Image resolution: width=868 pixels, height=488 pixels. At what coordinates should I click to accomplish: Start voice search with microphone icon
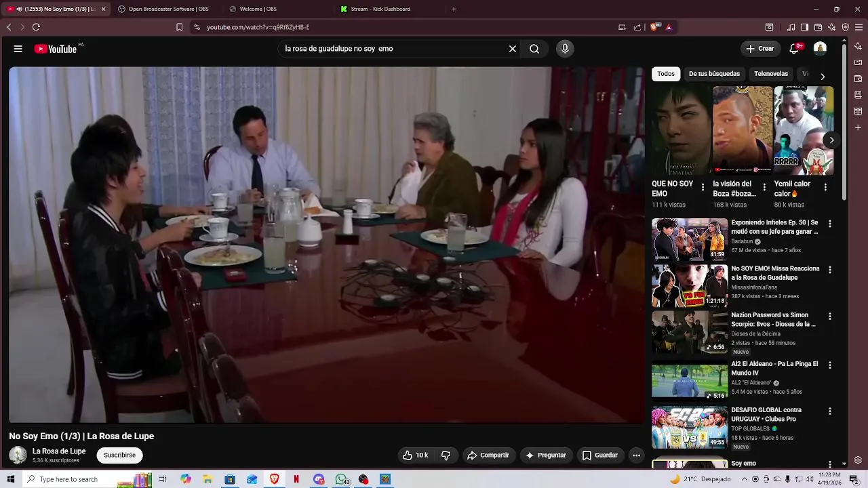coord(565,49)
